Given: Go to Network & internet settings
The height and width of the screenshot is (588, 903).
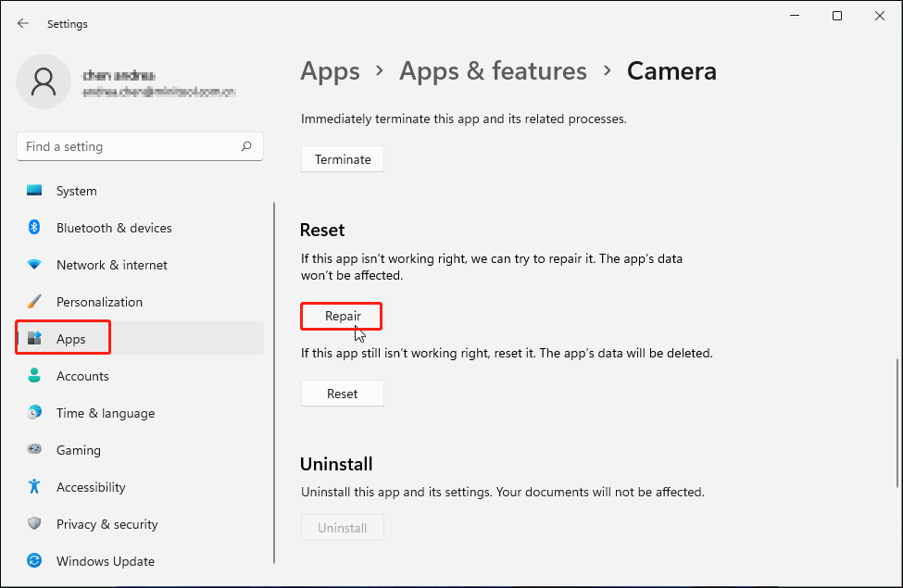Looking at the screenshot, I should click(112, 265).
